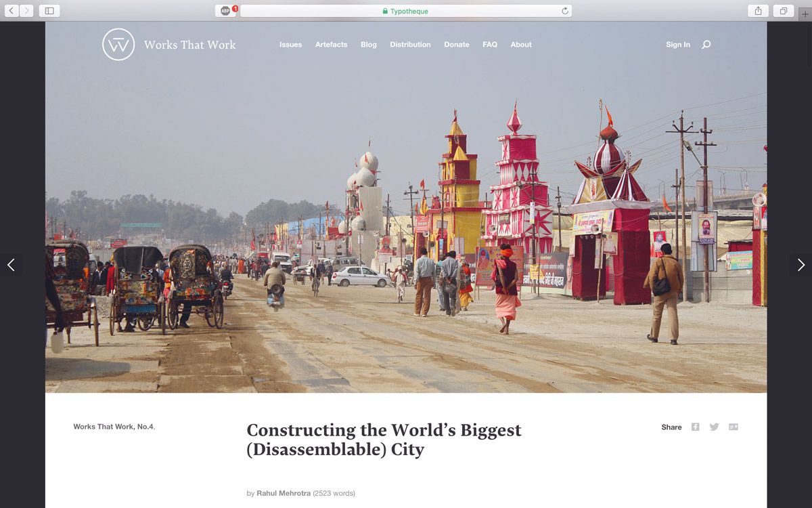Image resolution: width=812 pixels, height=508 pixels.
Task: Share article on Facebook
Action: pyautogui.click(x=695, y=427)
